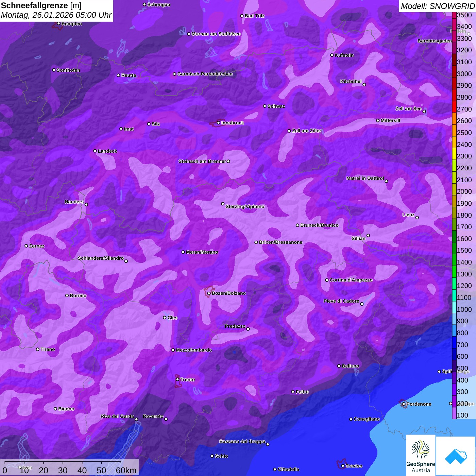Viewport: 476px width, 476px height.
Task: Click the Steinach am Brenner label
Action: (202, 161)
